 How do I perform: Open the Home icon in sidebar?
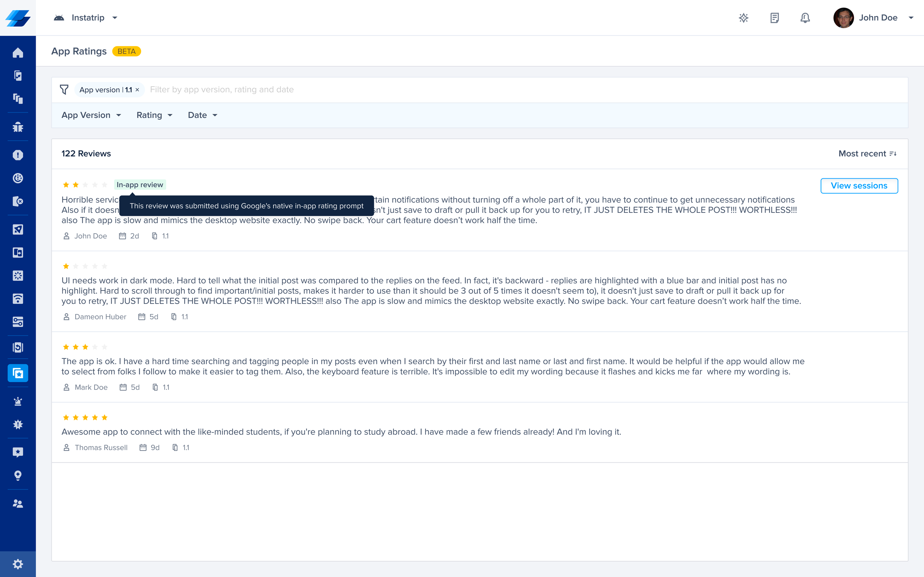click(17, 53)
